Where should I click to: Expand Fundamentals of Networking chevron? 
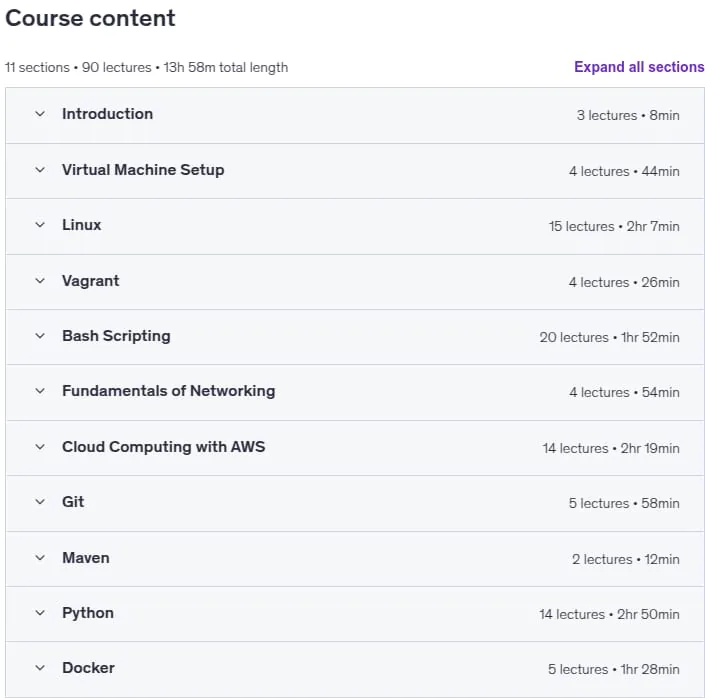coord(40,391)
